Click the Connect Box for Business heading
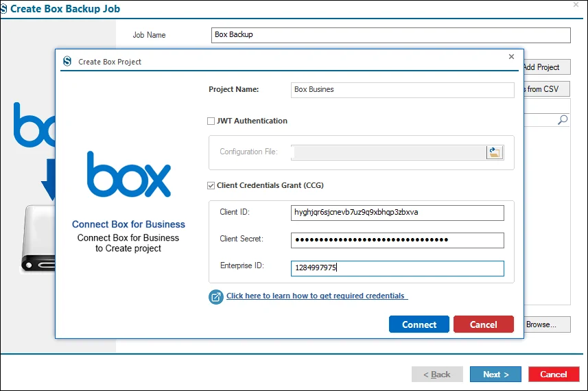Screen dimensions: 588x391 point(128,224)
